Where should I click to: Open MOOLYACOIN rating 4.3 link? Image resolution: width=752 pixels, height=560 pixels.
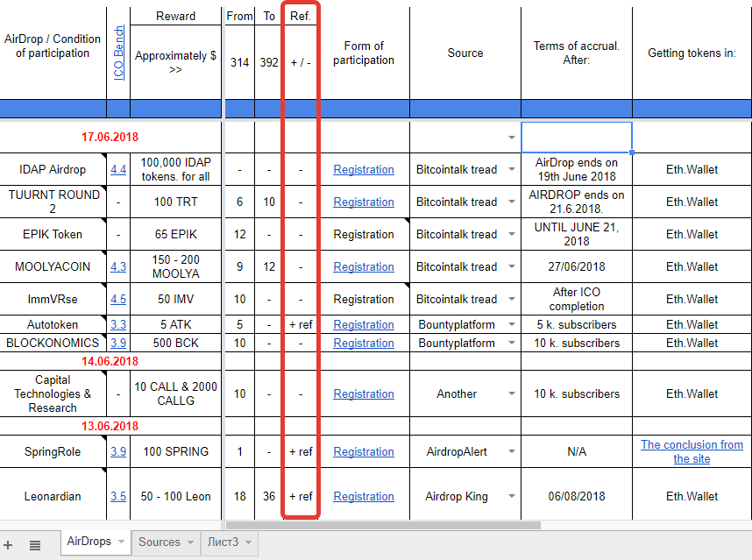pyautogui.click(x=118, y=266)
